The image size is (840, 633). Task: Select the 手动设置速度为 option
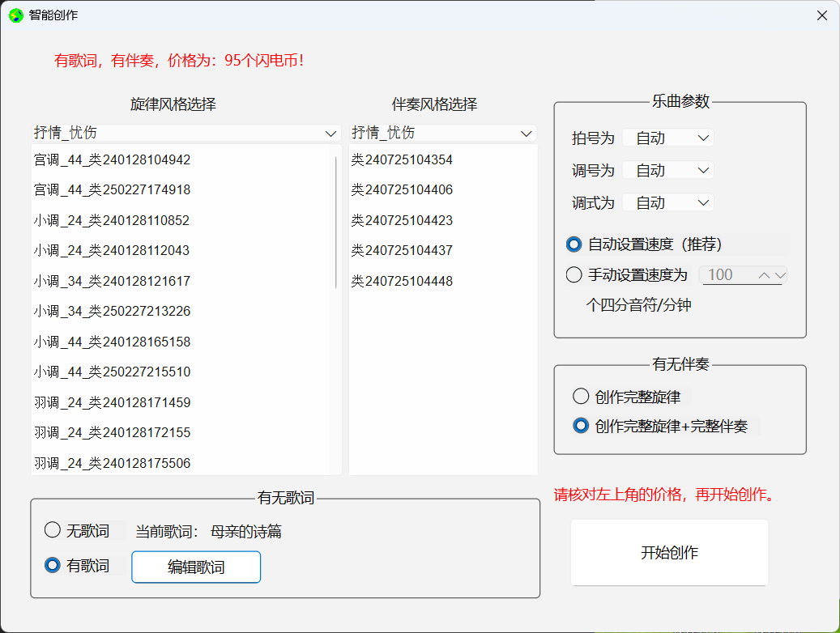[x=574, y=274]
